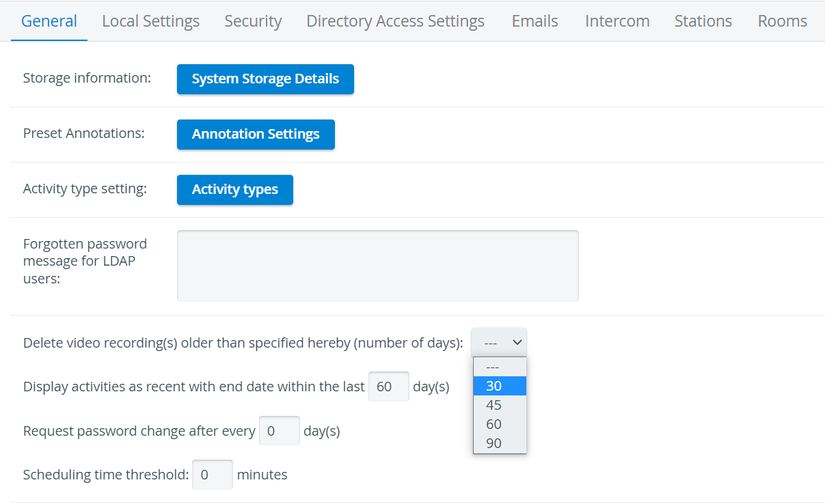Select 45 days option
Viewport: 825px width, 504px height.
click(x=500, y=405)
